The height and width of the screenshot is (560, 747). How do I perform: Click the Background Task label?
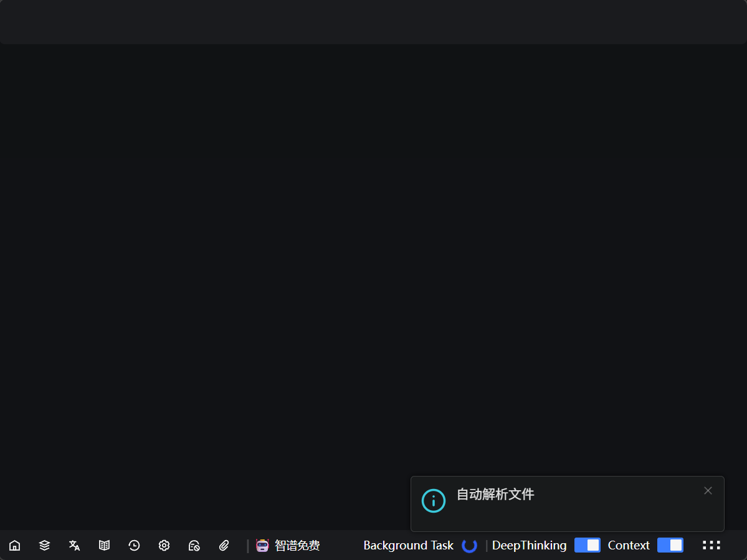pos(408,546)
